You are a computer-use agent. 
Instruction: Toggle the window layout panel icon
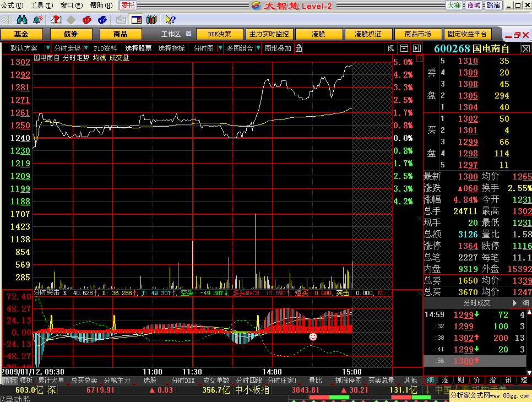pos(137,20)
